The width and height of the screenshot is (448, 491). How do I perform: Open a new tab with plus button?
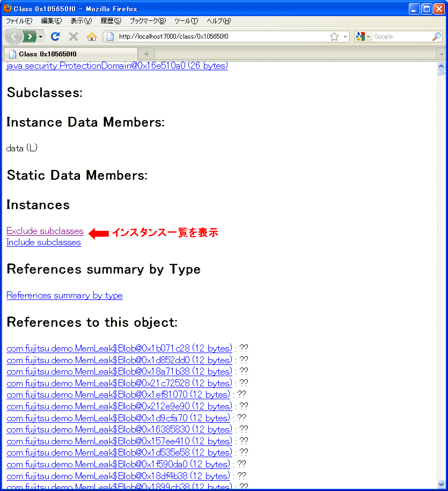pyautogui.click(x=146, y=54)
